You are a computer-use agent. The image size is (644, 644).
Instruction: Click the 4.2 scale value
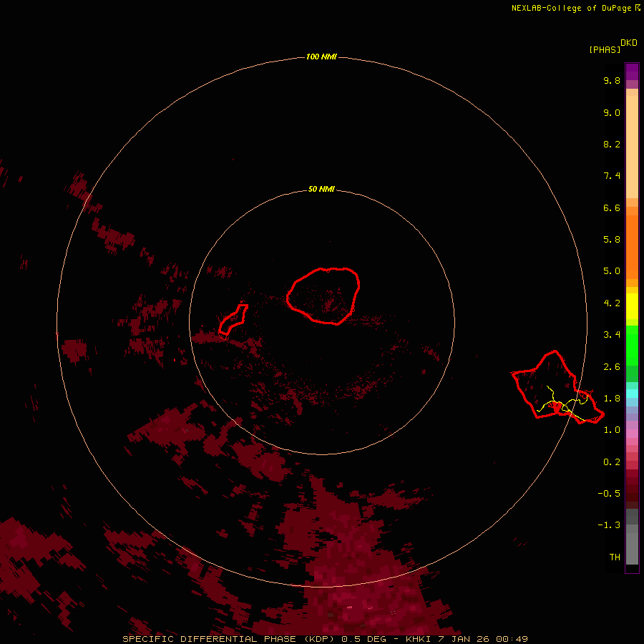(x=612, y=303)
